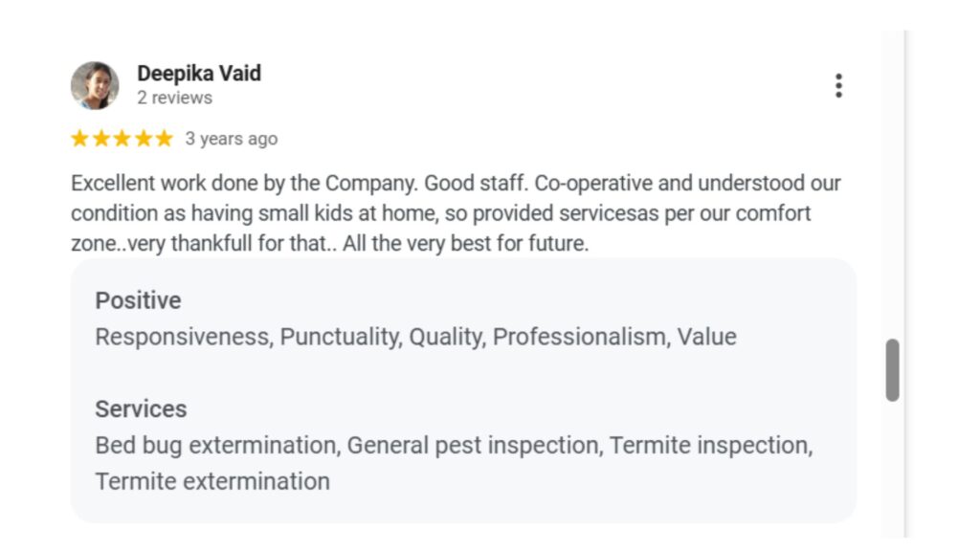This screenshot has width=980, height=551.
Task: Click the second star of the rating
Action: [100, 139]
